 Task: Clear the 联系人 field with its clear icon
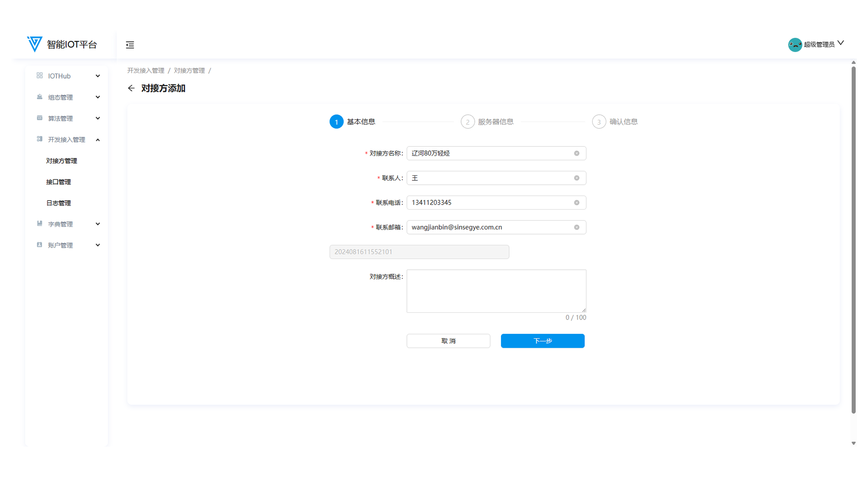tap(576, 178)
